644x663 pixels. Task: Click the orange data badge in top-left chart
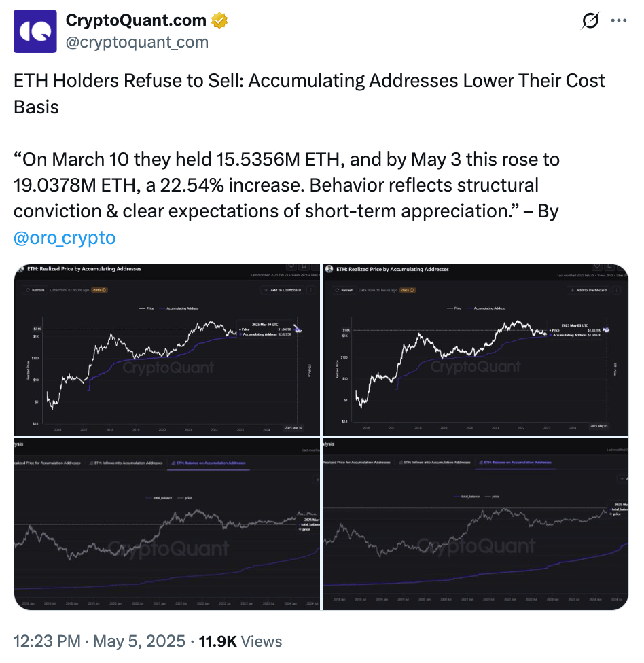coord(100,290)
